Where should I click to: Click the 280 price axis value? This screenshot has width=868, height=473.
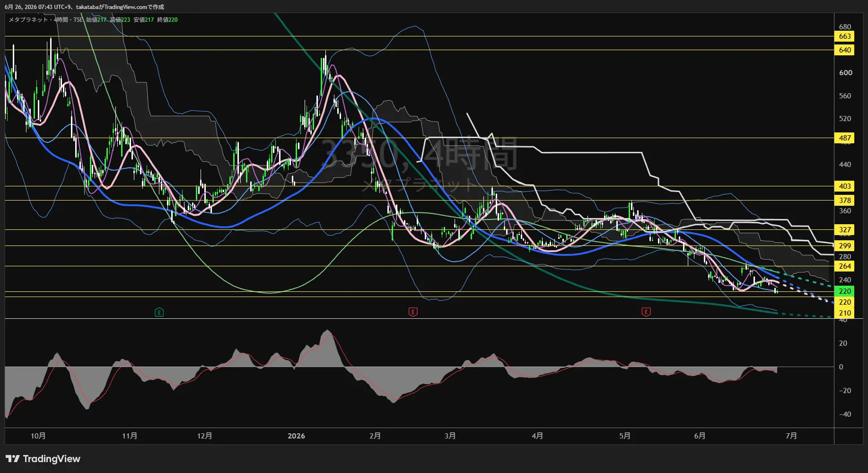tap(845, 257)
